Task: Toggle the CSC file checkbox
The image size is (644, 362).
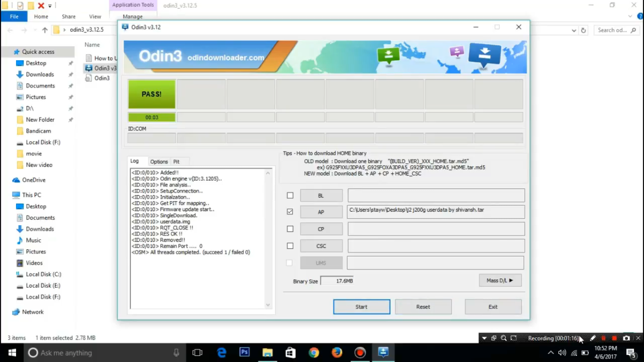Action: pos(290,246)
